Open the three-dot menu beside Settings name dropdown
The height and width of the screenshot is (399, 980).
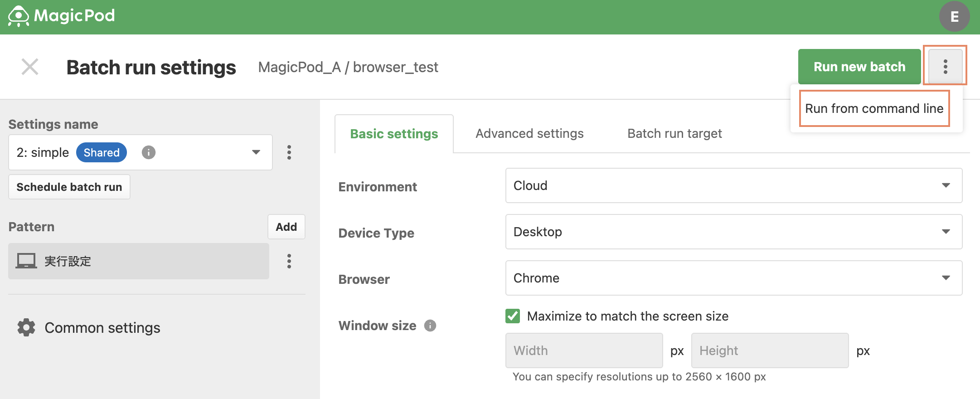tap(289, 152)
